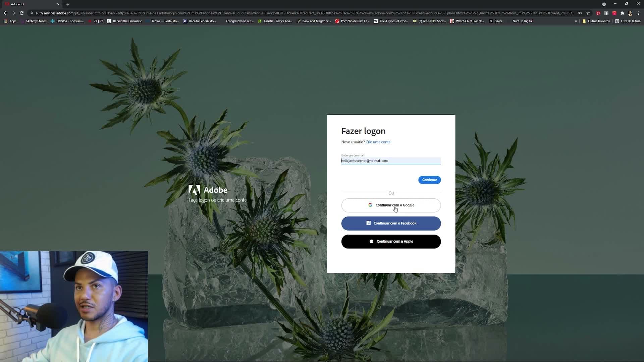Viewport: 644px width, 362px height.
Task: Open the Pinterest extension icon
Action: tap(598, 13)
